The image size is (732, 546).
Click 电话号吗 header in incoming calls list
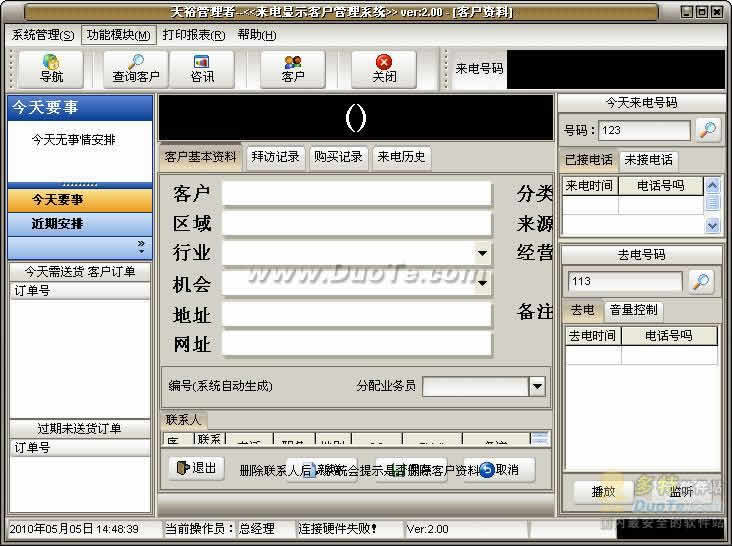pos(661,186)
